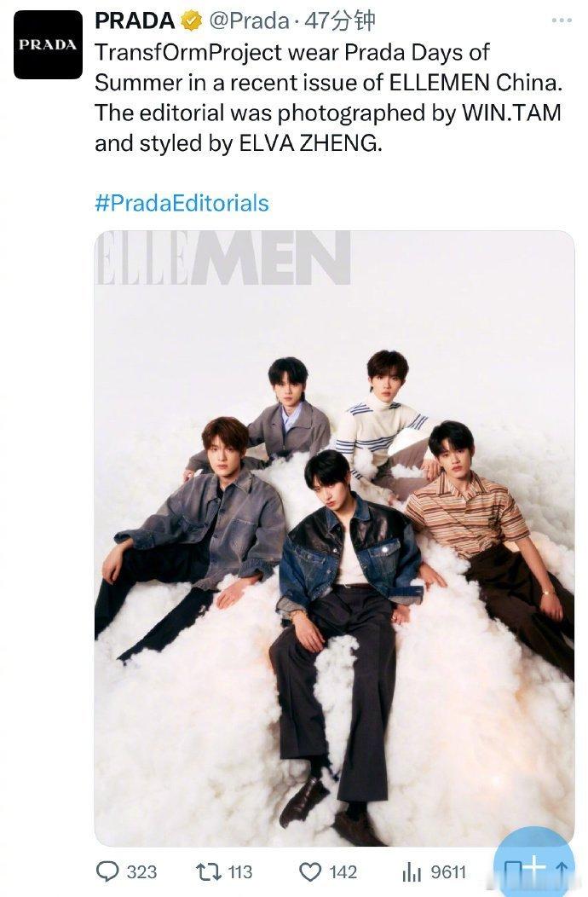The width and height of the screenshot is (588, 897).
Task: Visit the @Prada handle
Action: [250, 21]
